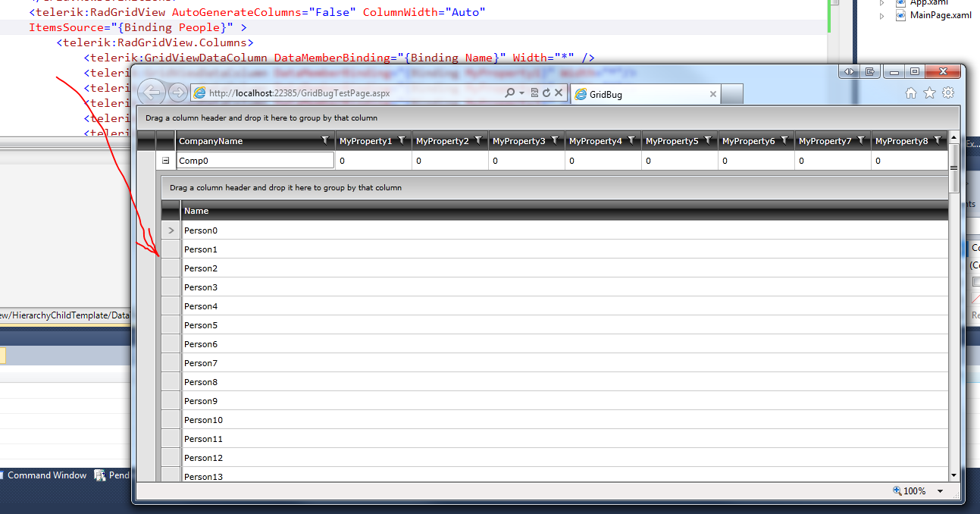Open the browser Home page
This screenshot has width=980, height=514.
pos(912,93)
